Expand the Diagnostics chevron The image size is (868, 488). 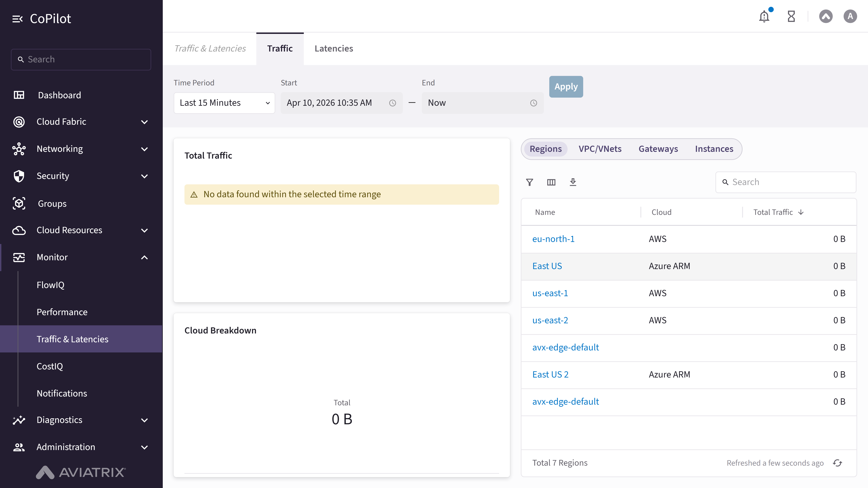pyautogui.click(x=145, y=420)
